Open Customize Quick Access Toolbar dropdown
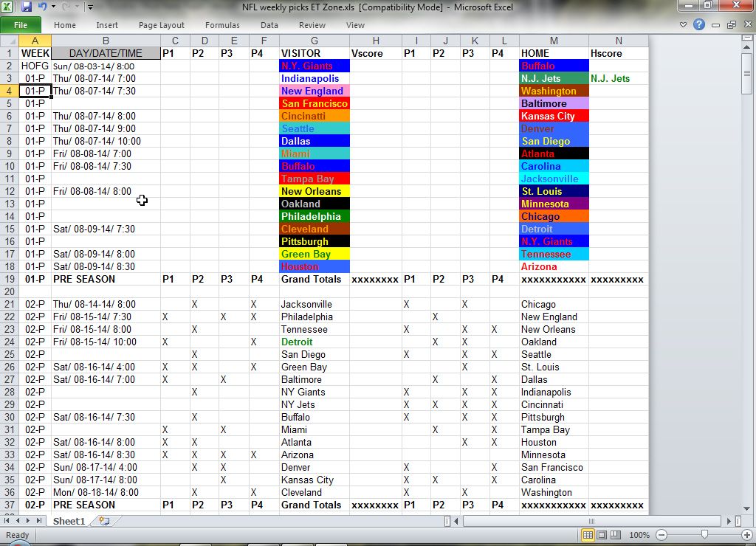 point(90,7)
